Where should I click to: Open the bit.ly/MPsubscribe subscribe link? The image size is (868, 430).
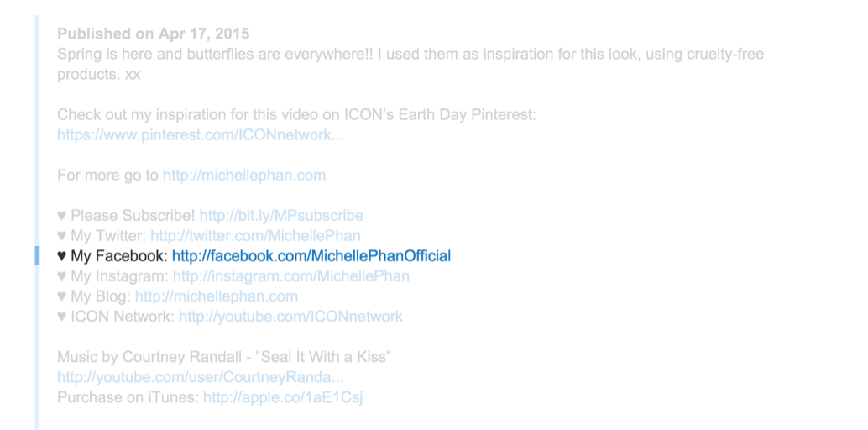point(281,216)
